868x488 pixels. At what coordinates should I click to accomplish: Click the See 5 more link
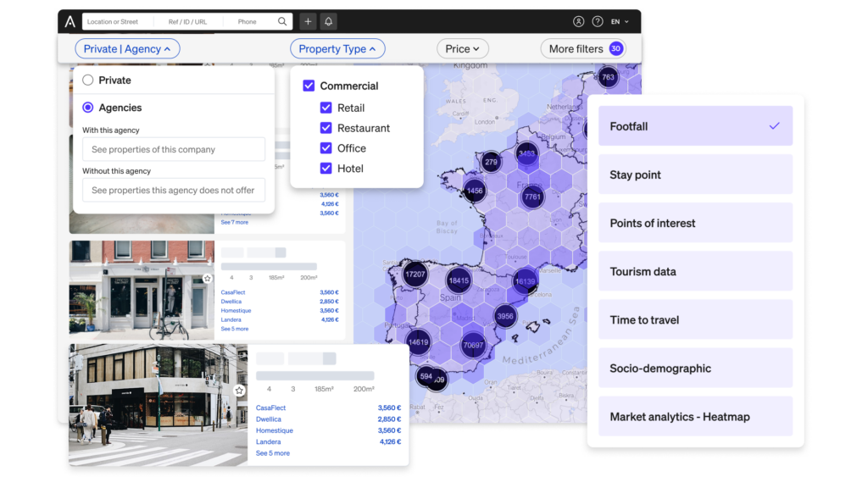(273, 453)
